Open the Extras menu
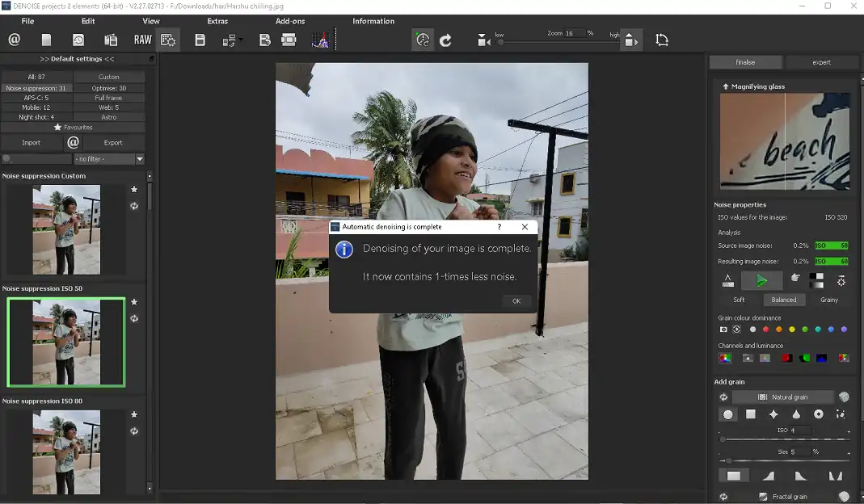 point(217,21)
